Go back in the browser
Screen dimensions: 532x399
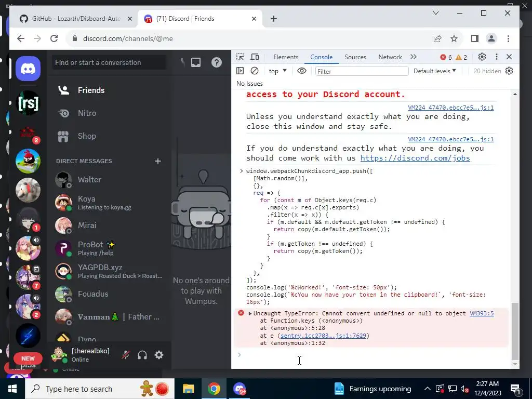21,38
